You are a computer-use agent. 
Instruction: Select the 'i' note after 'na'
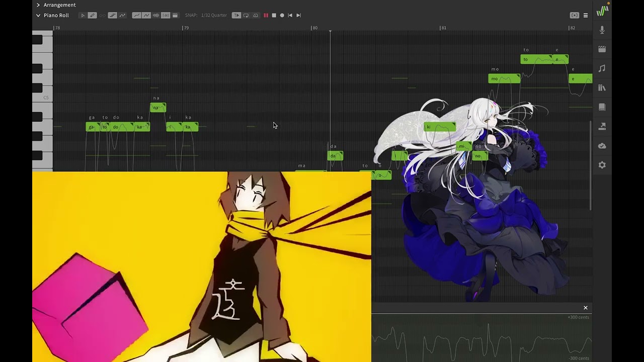pyautogui.click(x=174, y=127)
